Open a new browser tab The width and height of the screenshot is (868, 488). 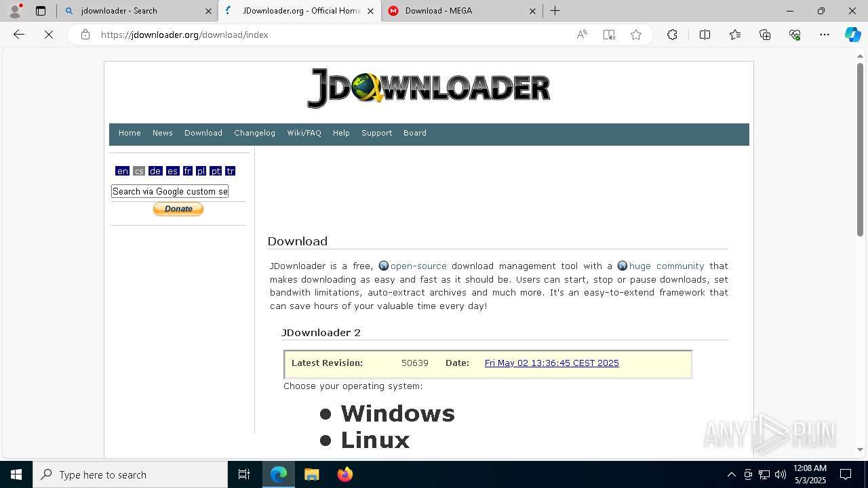coord(555,11)
